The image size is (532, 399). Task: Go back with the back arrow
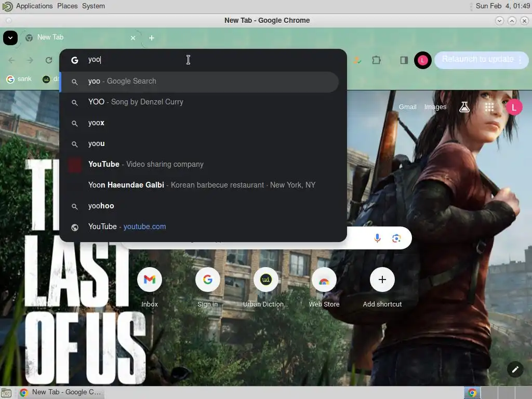pos(11,60)
